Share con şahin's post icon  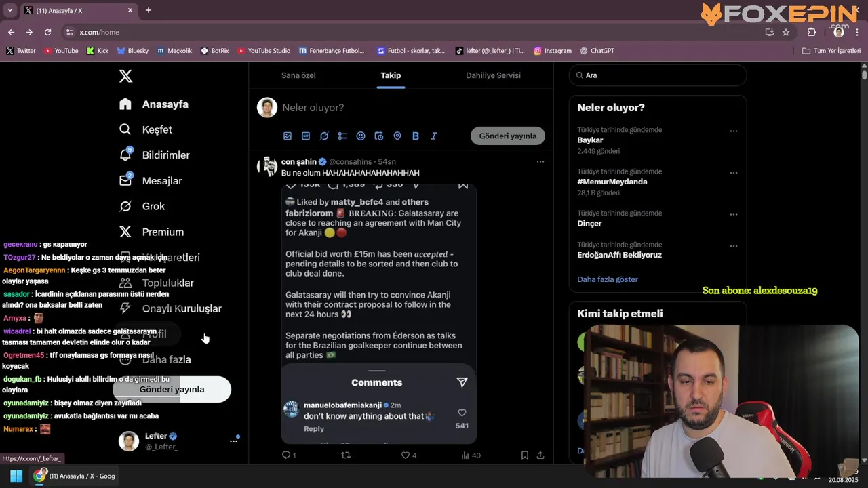[x=540, y=455]
